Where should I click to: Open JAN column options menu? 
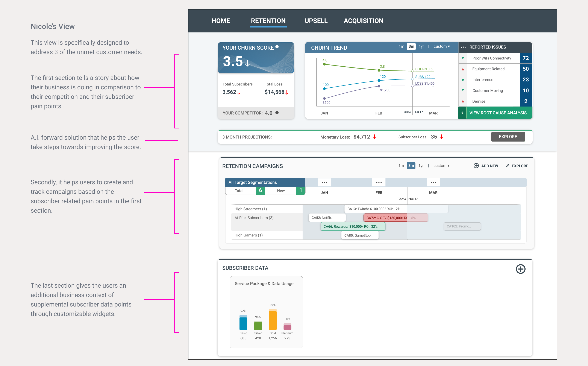pyautogui.click(x=324, y=182)
